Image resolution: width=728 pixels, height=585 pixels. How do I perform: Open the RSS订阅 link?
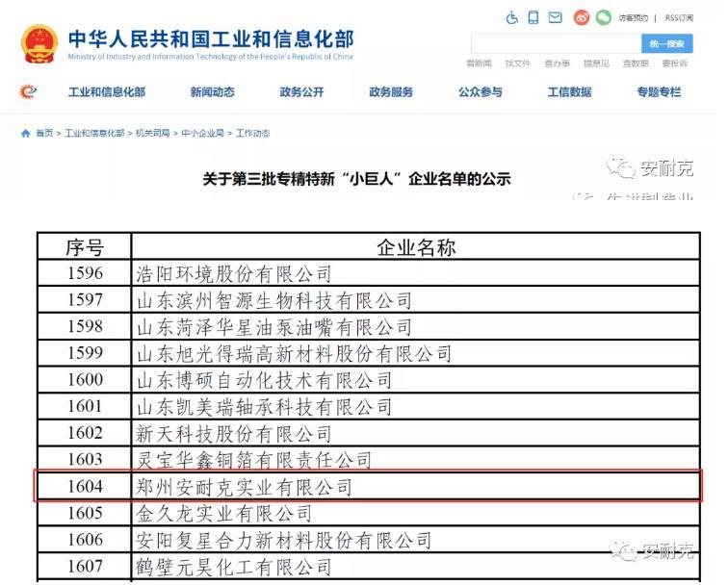click(679, 17)
